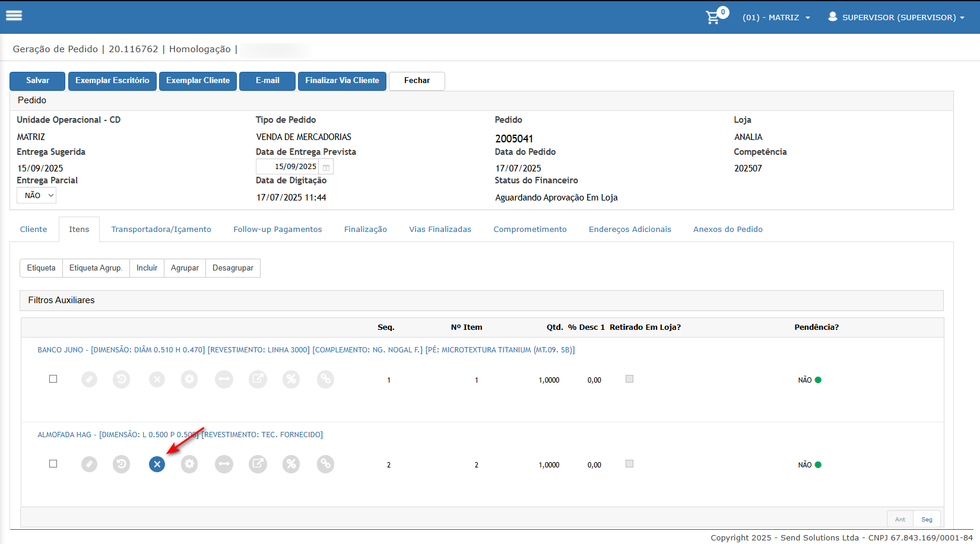
Task: Click the Etiqueta button
Action: tap(41, 268)
